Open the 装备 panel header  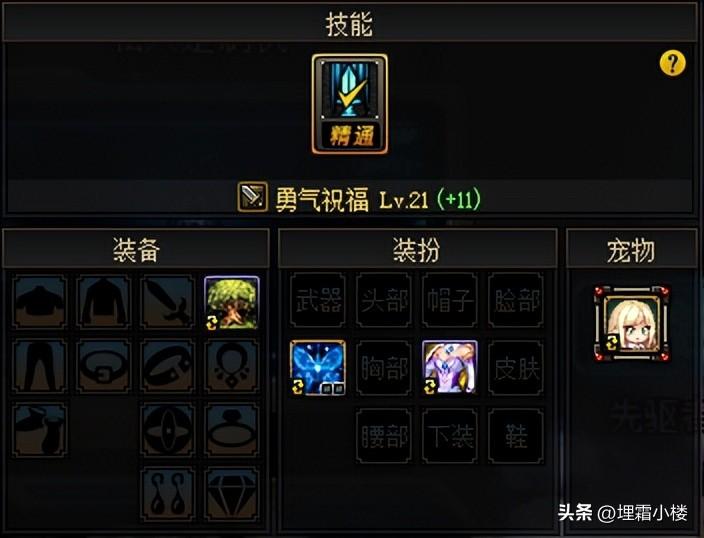(x=136, y=249)
